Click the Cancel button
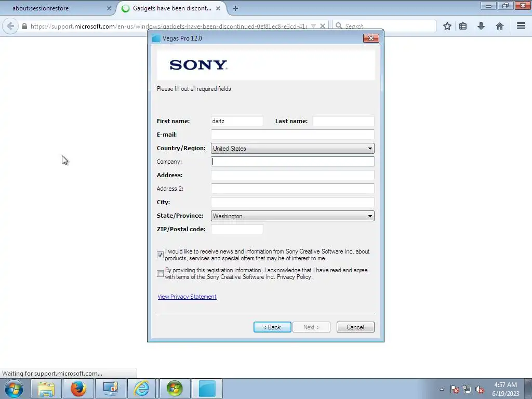The image size is (532, 399). pyautogui.click(x=355, y=327)
